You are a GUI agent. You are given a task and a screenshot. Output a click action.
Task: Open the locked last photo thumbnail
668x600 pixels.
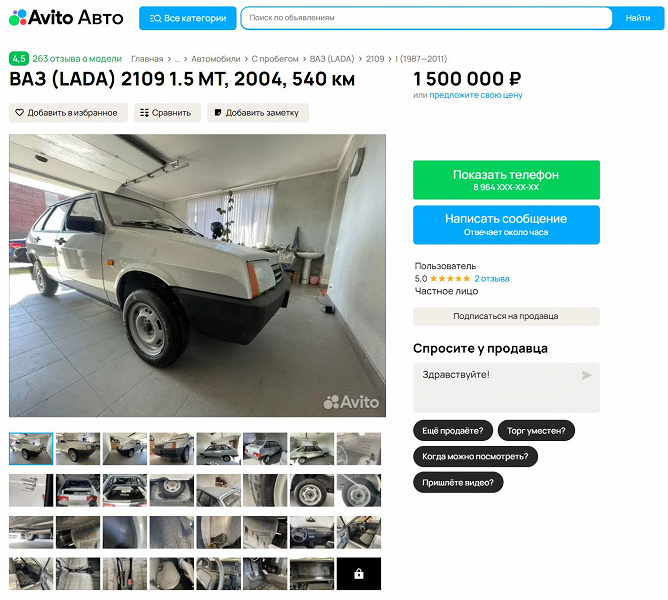[x=359, y=574]
